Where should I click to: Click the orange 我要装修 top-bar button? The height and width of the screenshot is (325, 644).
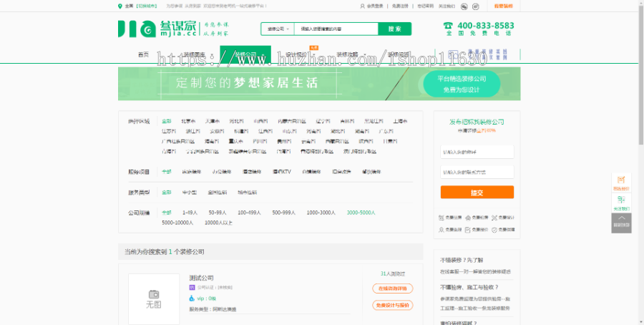(x=504, y=6)
